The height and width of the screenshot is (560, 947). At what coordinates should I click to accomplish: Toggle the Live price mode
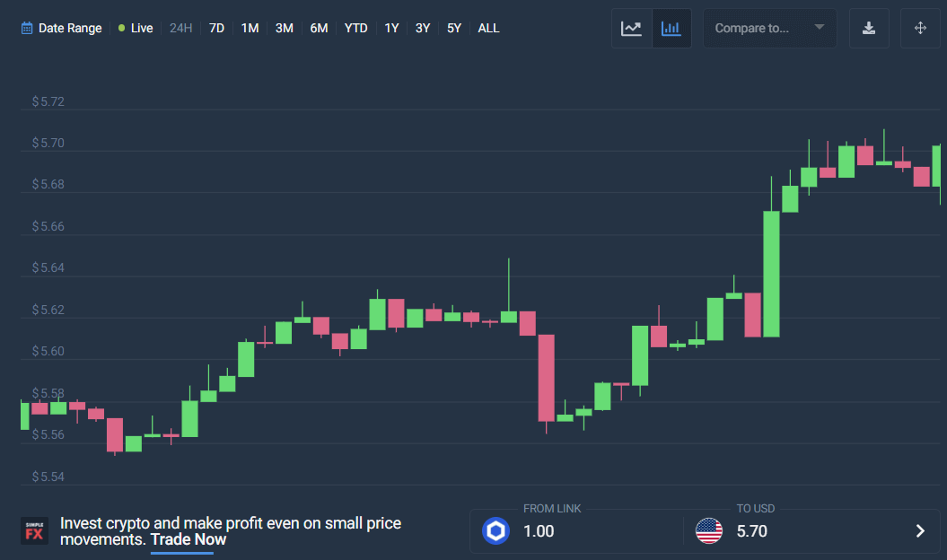[x=136, y=29]
